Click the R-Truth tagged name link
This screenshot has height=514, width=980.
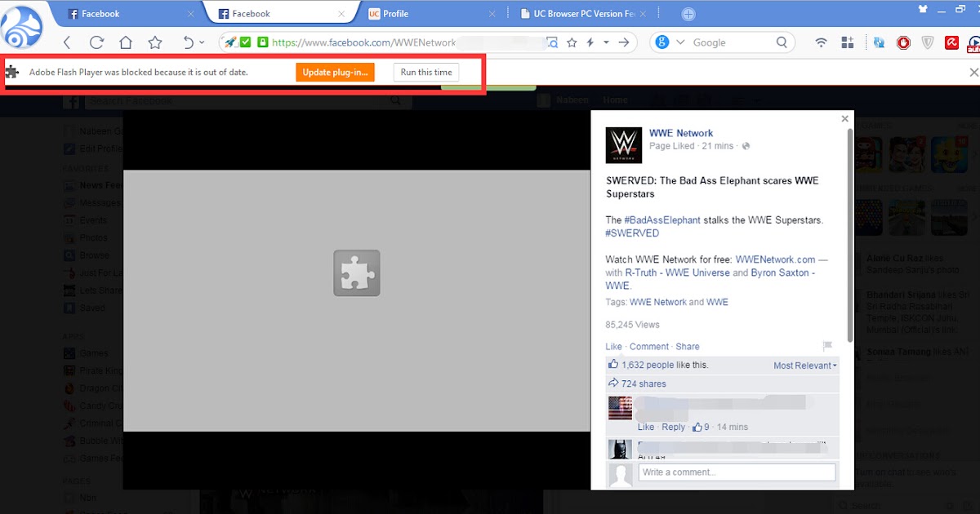point(677,273)
